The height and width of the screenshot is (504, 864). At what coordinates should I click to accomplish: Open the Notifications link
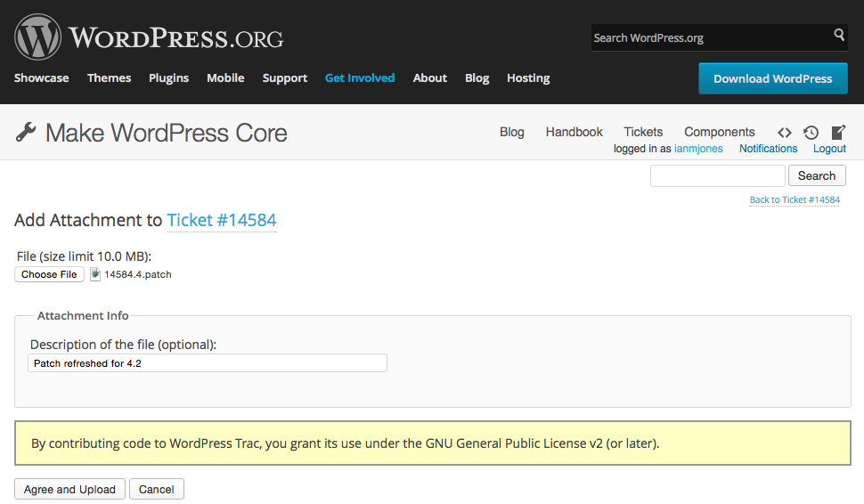(x=768, y=149)
